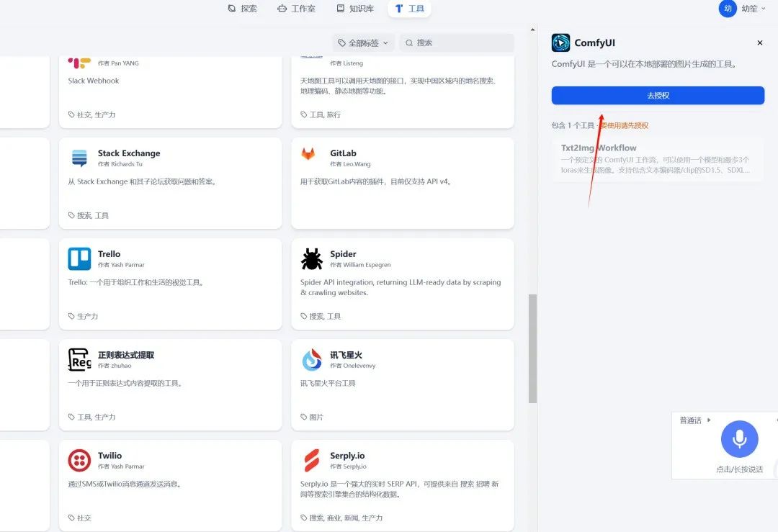This screenshot has height=532, width=778.
Task: Click the 工作室 robot icon
Action: pyautogui.click(x=282, y=9)
